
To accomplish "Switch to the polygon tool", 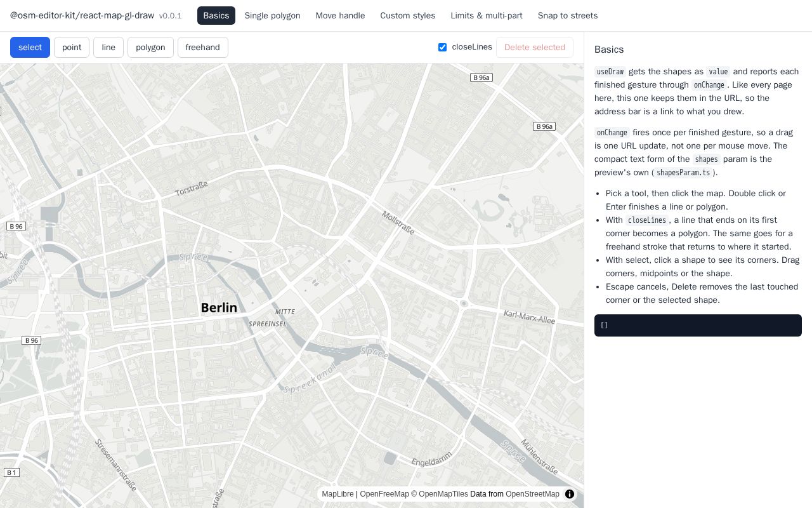I will pyautogui.click(x=150, y=47).
